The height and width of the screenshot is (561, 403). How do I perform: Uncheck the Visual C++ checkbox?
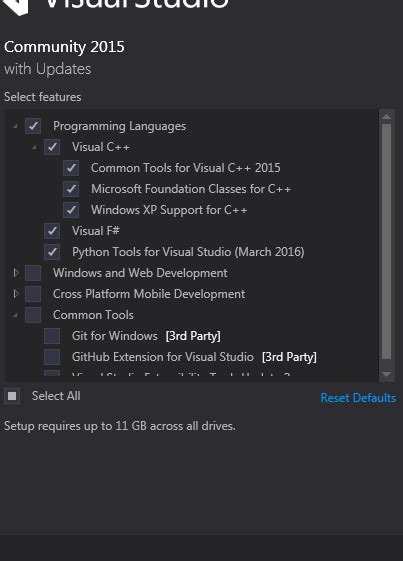[52, 147]
